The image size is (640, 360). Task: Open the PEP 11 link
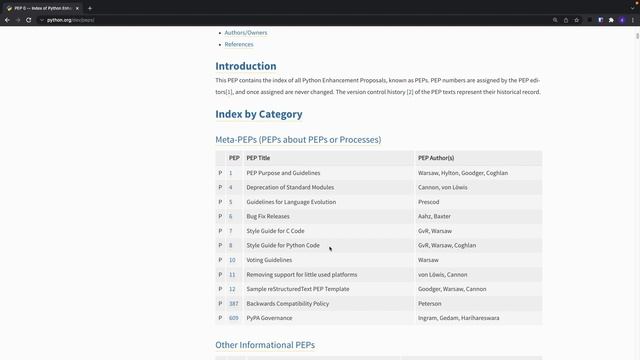pyautogui.click(x=232, y=275)
